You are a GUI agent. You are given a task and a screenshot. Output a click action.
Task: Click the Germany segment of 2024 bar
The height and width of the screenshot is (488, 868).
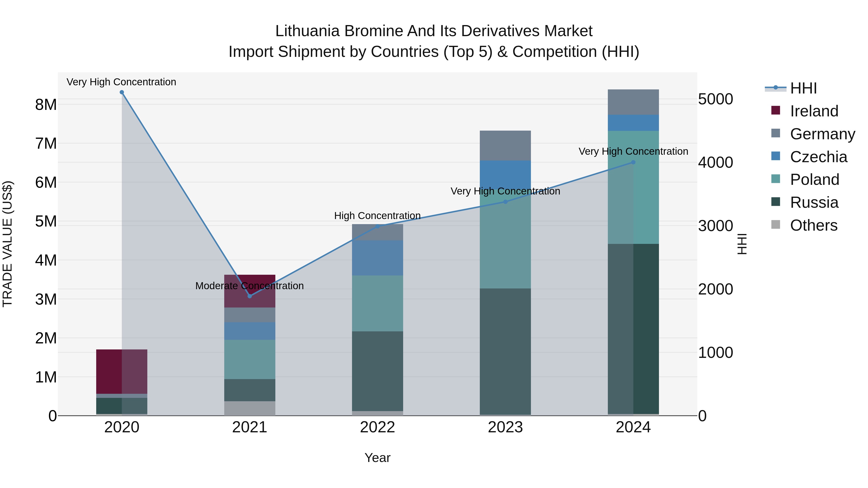[x=633, y=102]
